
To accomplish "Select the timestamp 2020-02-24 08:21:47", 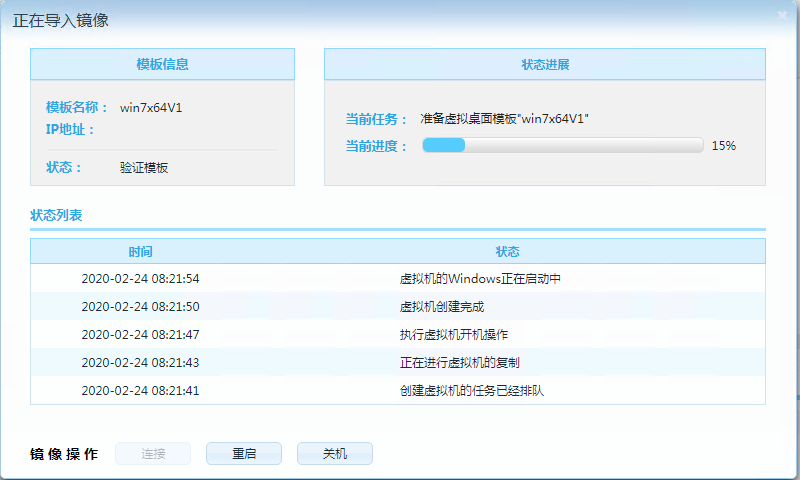I will click(x=140, y=335).
